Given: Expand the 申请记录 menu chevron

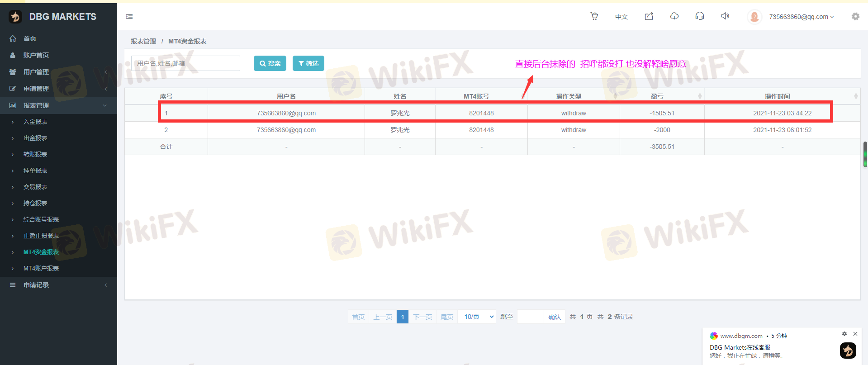Looking at the screenshot, I should coord(105,285).
